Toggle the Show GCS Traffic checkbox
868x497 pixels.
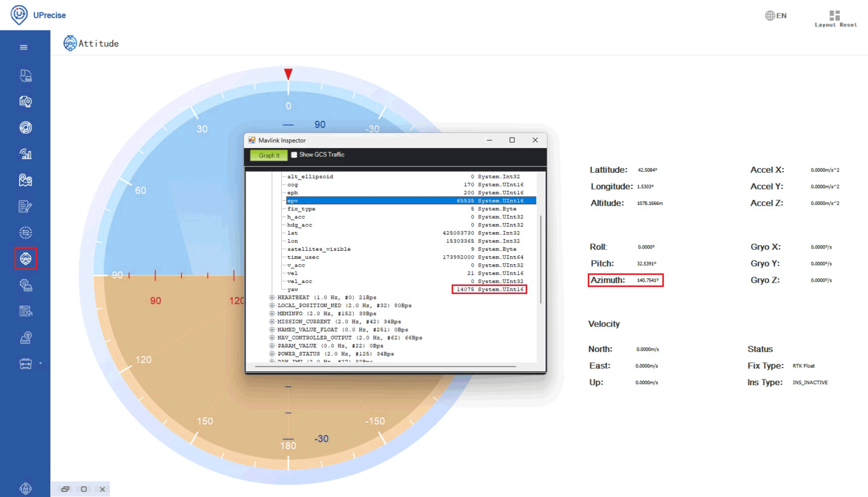click(294, 155)
